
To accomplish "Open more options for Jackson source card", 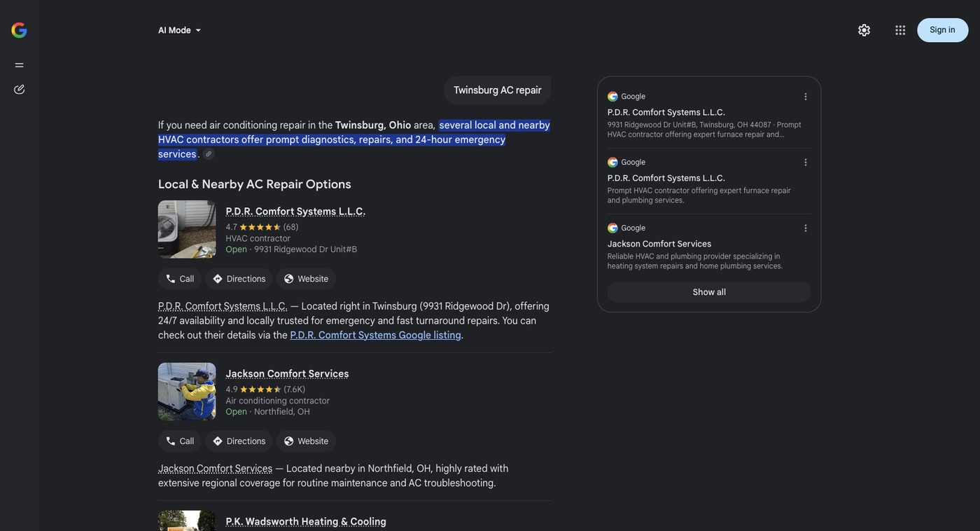I will [806, 228].
